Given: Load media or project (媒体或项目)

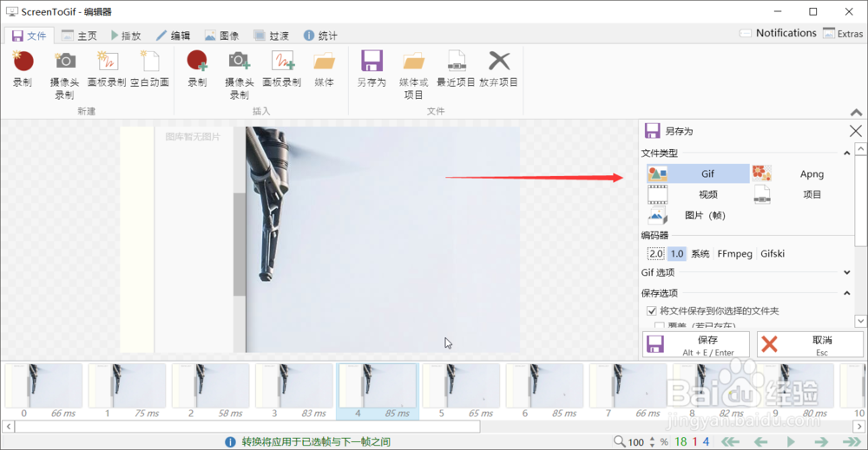Looking at the screenshot, I should click(413, 75).
